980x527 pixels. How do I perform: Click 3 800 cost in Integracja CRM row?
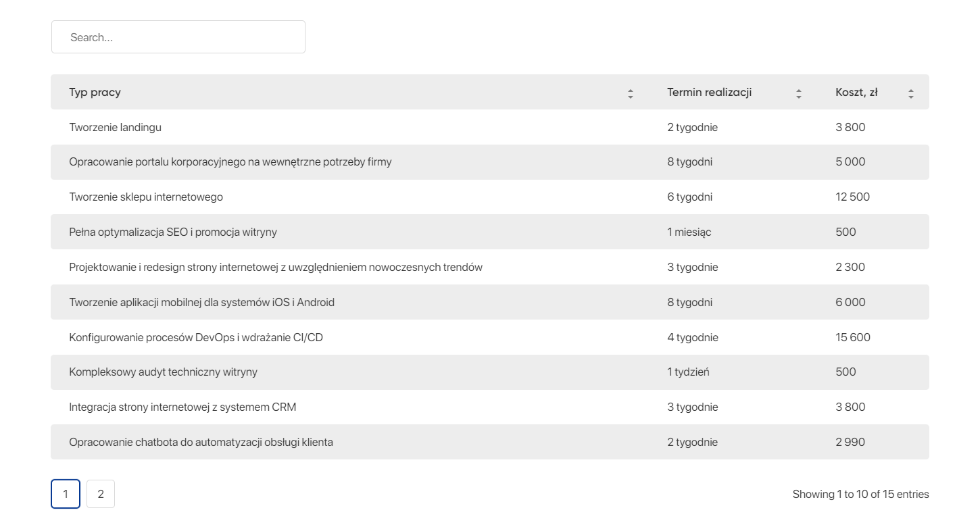850,407
